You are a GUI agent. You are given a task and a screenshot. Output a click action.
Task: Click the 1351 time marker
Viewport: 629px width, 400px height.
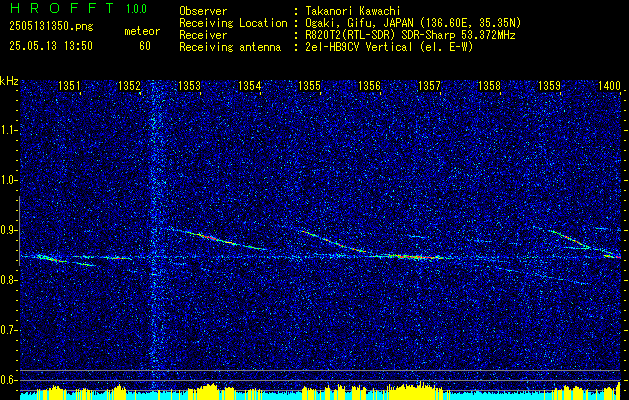coord(69,85)
